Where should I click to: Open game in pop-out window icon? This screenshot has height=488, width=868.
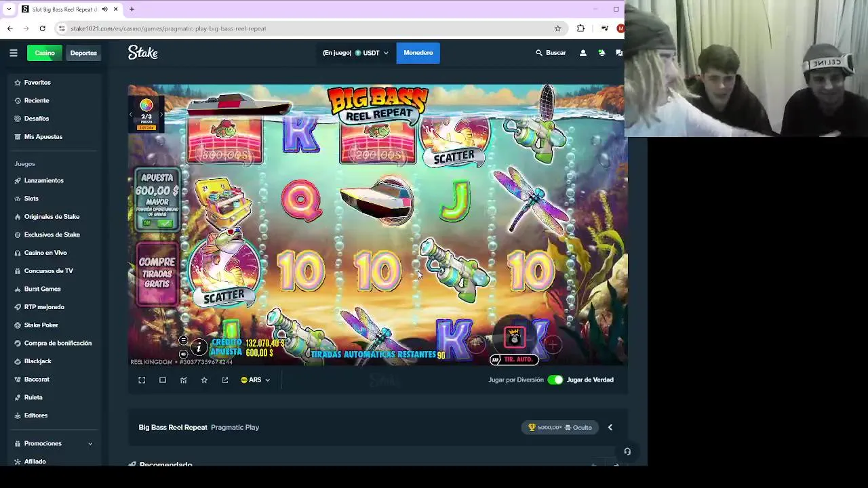coord(225,380)
